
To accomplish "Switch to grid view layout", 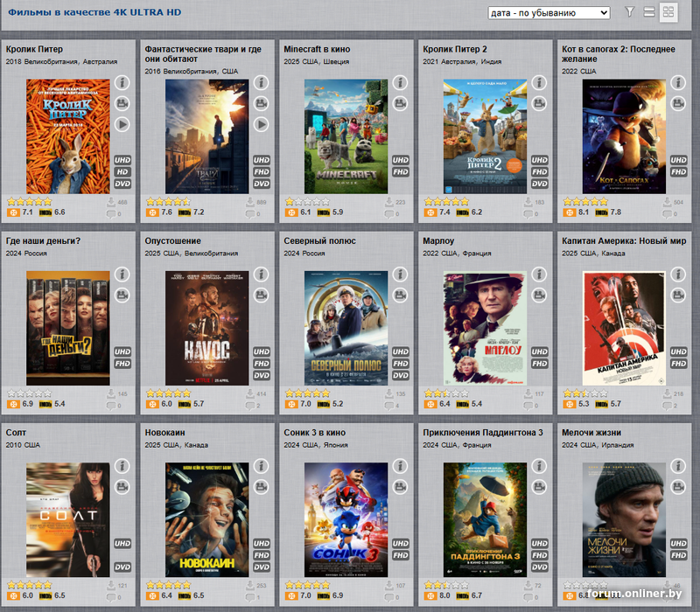I will (668, 12).
